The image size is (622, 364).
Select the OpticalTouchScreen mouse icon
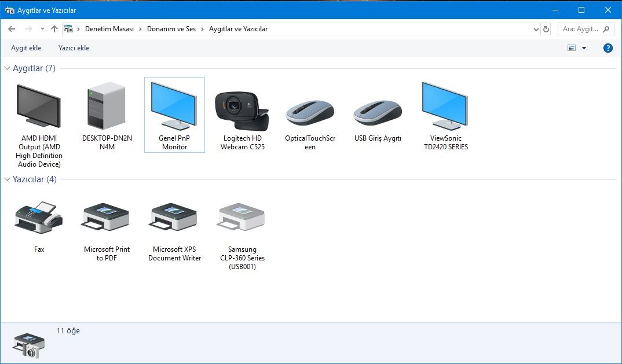(x=310, y=112)
